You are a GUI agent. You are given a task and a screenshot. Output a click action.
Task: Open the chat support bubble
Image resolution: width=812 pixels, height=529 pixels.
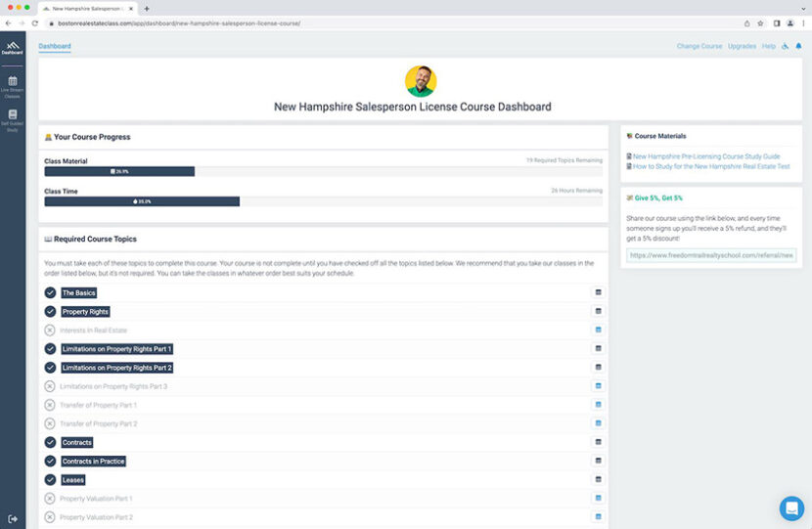coord(790,508)
